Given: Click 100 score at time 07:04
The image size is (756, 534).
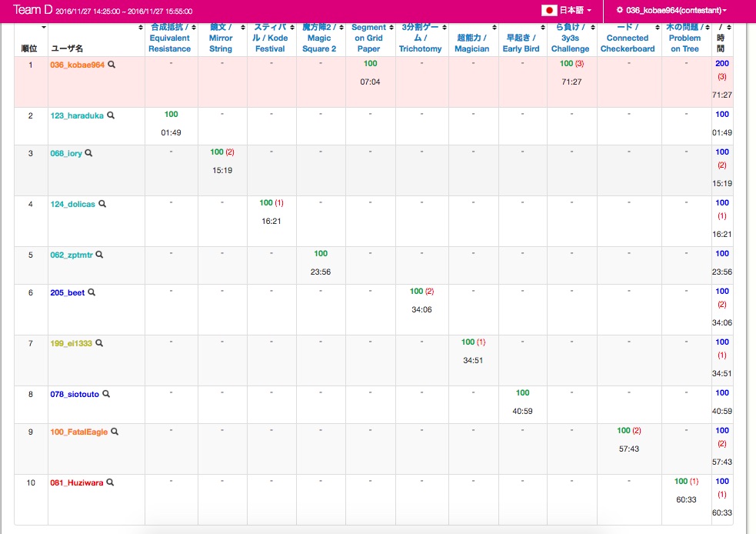Looking at the screenshot, I should 370,63.
